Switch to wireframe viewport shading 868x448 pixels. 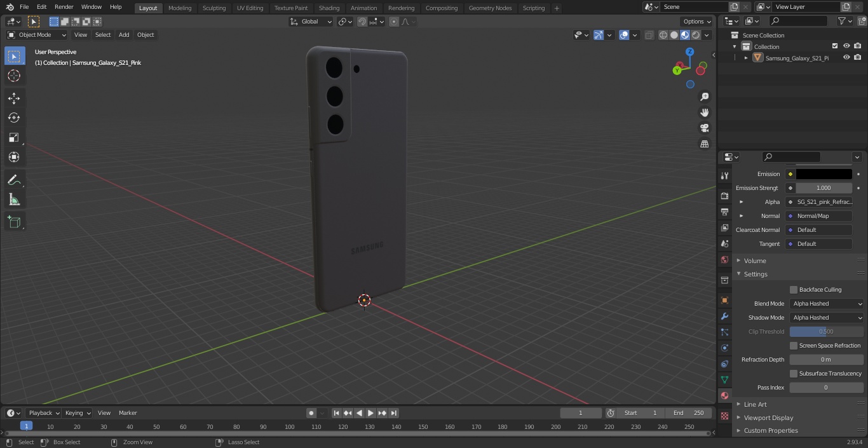[663, 35]
